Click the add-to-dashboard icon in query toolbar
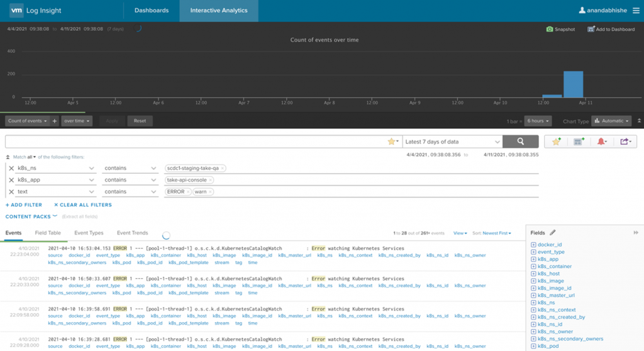644x351 pixels. 579,142
